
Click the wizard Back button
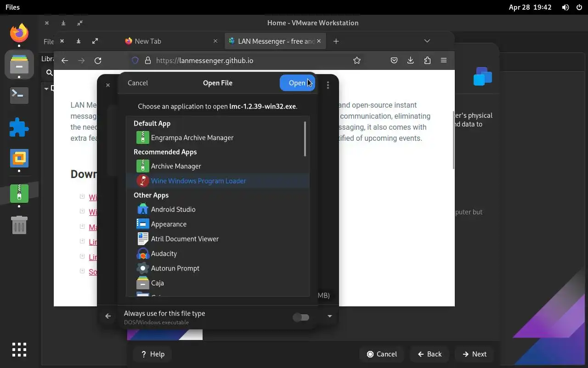pos(430,354)
